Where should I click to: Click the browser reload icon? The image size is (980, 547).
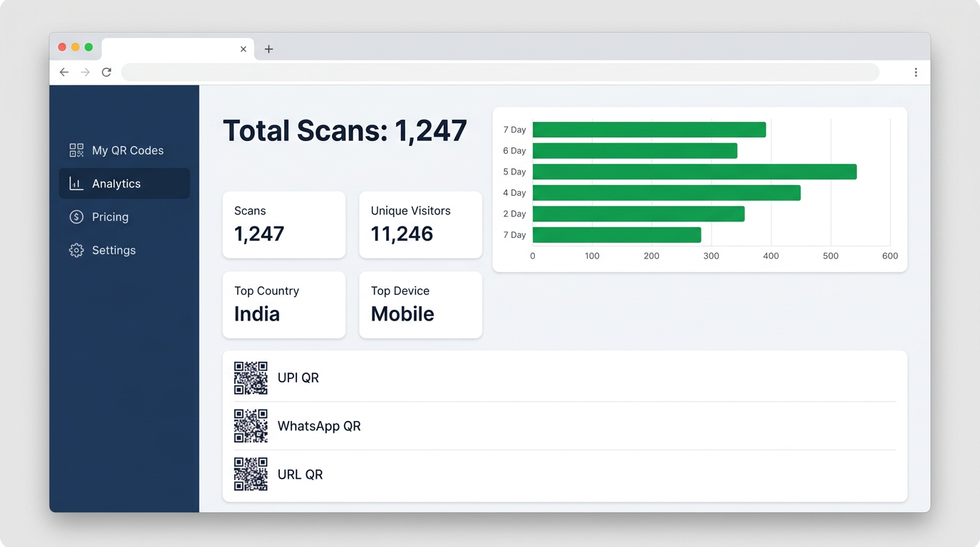tap(106, 72)
